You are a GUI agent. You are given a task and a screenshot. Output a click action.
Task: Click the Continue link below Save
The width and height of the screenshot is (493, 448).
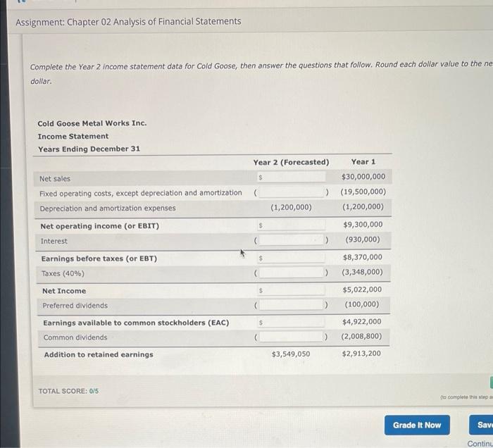coord(480,444)
